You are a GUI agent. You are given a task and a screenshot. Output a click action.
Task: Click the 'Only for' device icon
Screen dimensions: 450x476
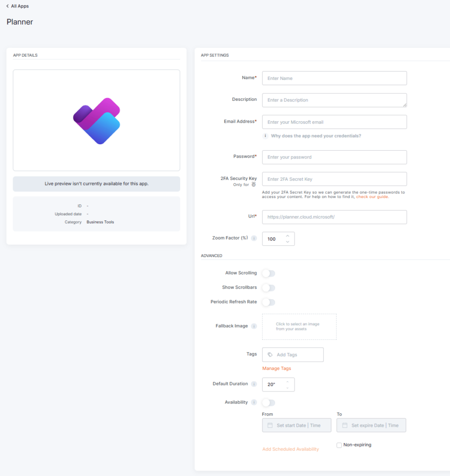pos(254,184)
